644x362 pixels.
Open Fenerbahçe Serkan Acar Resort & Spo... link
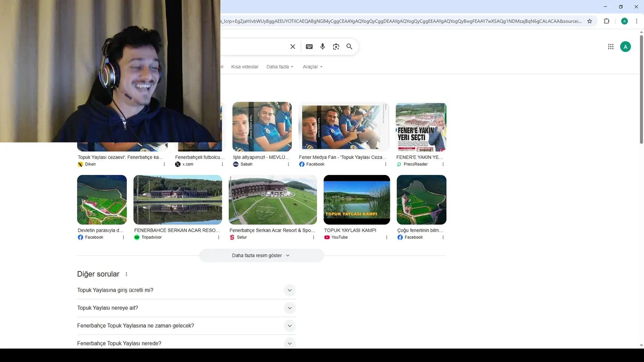click(x=272, y=230)
